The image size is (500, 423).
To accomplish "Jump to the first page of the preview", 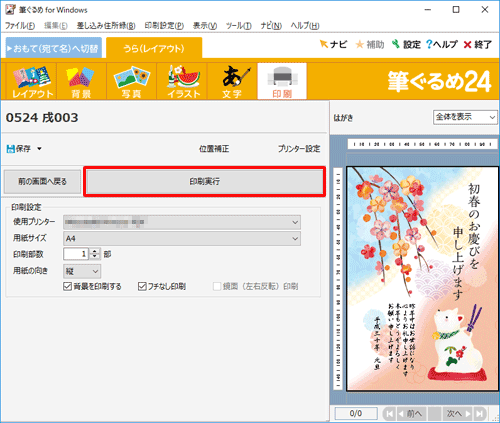I will tap(389, 414).
